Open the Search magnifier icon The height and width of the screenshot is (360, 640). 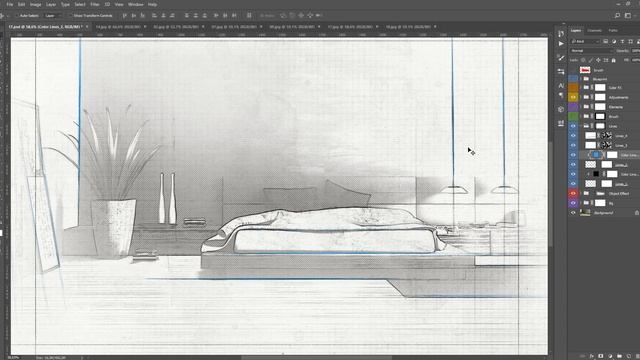pos(617,16)
